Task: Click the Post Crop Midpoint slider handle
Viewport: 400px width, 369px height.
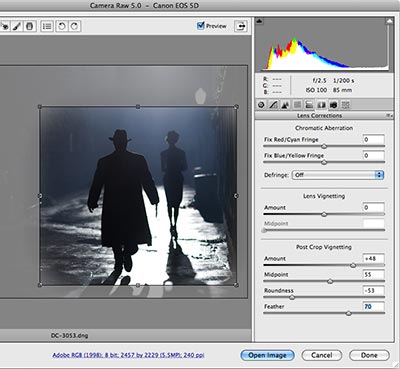Action: pos(330,281)
